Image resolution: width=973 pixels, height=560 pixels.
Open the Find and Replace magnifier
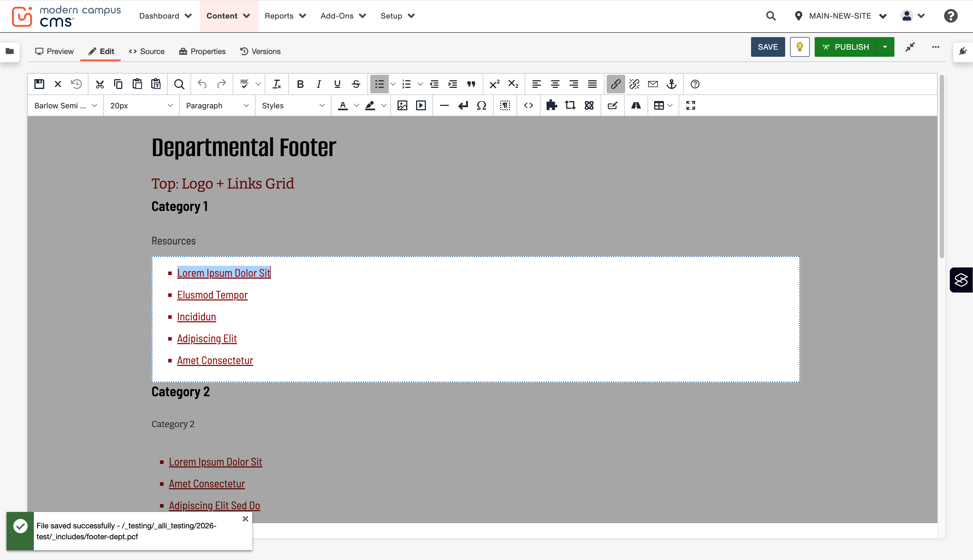(x=179, y=84)
